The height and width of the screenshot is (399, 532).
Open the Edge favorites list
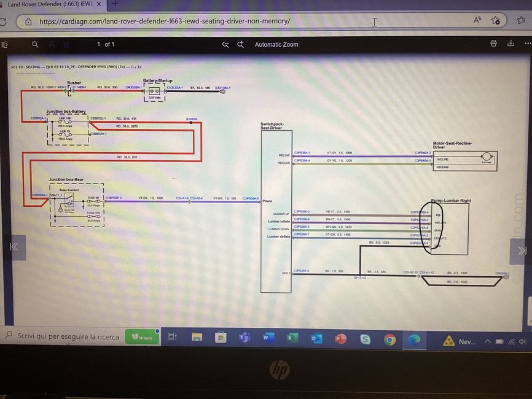[x=521, y=20]
